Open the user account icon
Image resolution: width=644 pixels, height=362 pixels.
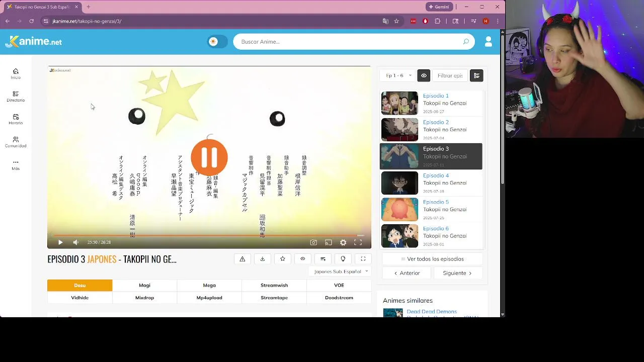[488, 42]
